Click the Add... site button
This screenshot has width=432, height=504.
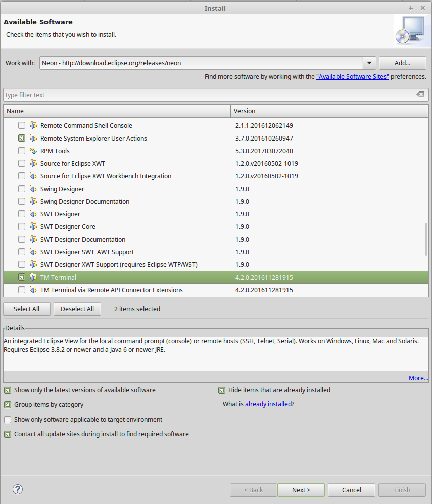coord(403,63)
